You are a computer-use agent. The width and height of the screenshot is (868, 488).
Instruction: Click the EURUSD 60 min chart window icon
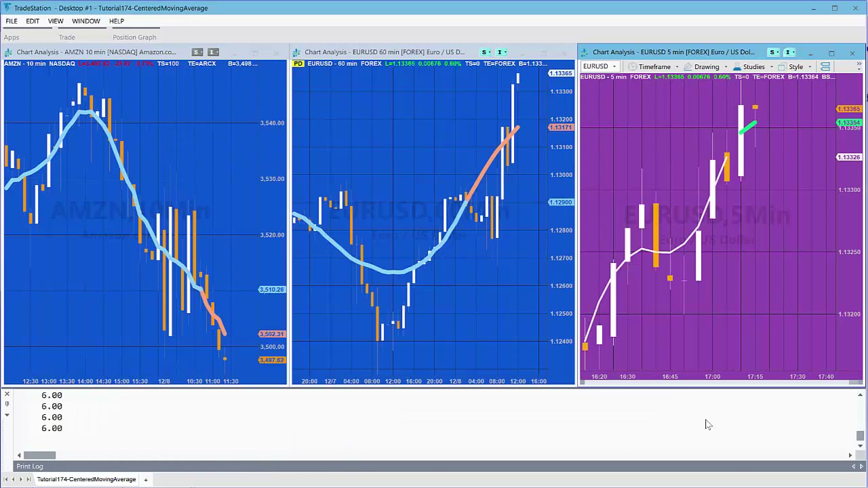click(x=296, y=52)
